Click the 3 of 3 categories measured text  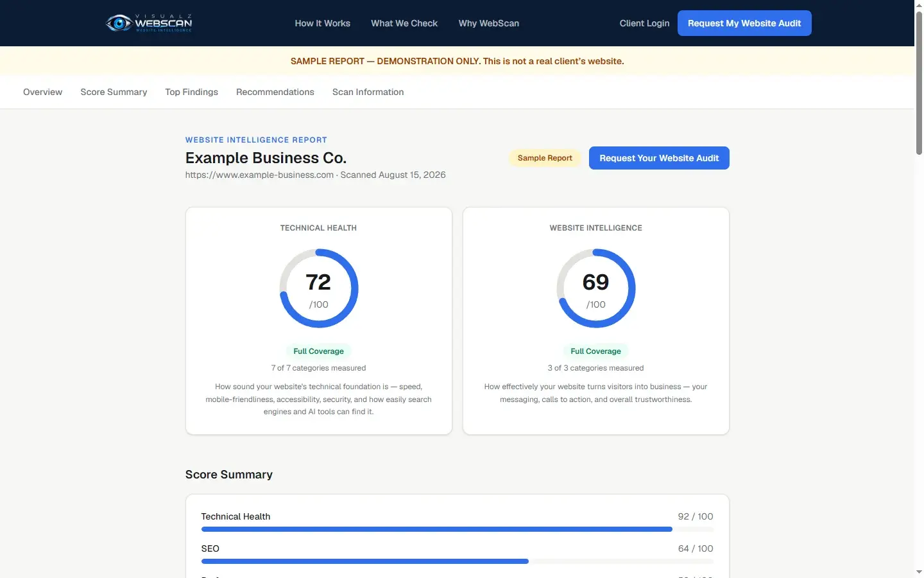pyautogui.click(x=596, y=368)
